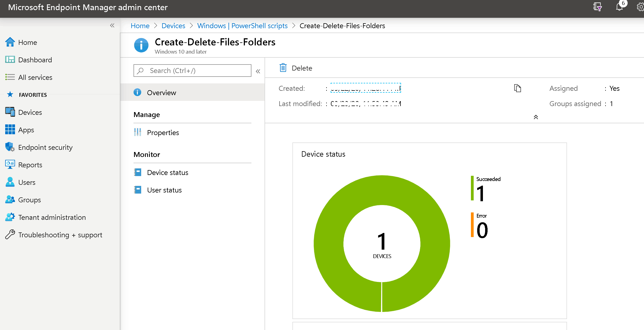Collapse the essentials section with up chevron
Viewport: 644px width, 330px height.
[x=536, y=117]
